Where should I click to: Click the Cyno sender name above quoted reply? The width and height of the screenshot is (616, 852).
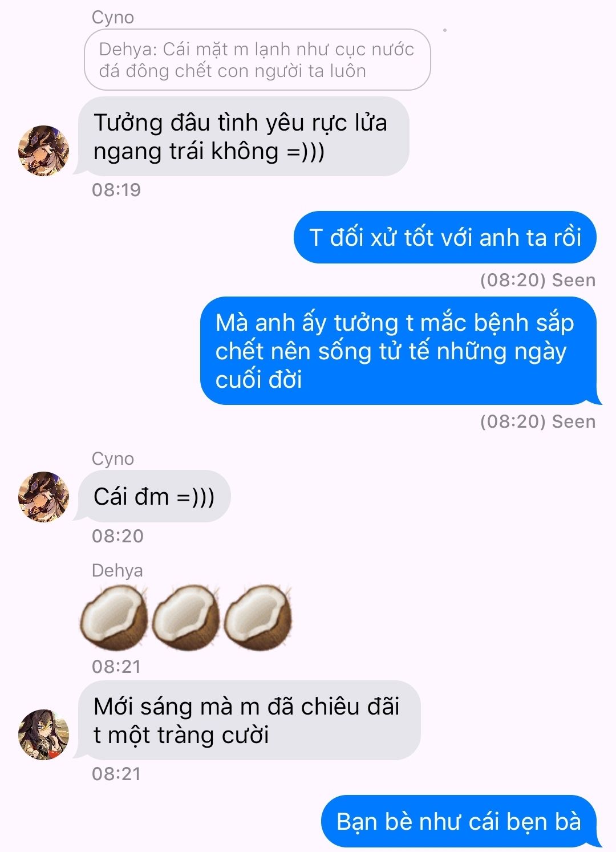113,17
